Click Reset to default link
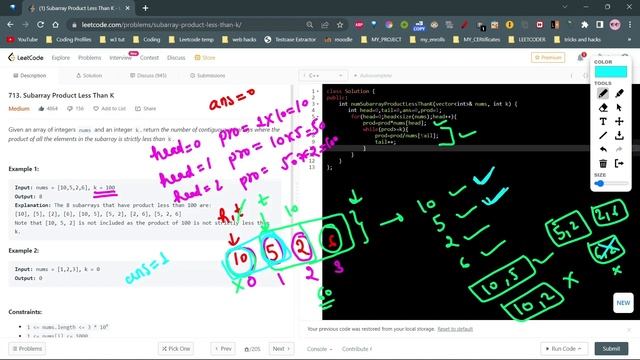This screenshot has height=360, width=640. point(455,329)
